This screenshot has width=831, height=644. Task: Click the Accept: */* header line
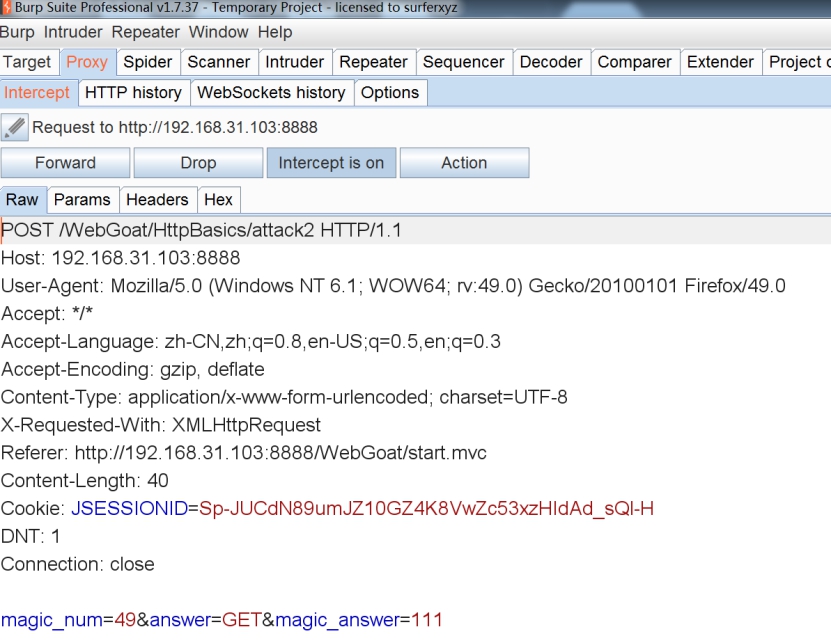click(47, 314)
